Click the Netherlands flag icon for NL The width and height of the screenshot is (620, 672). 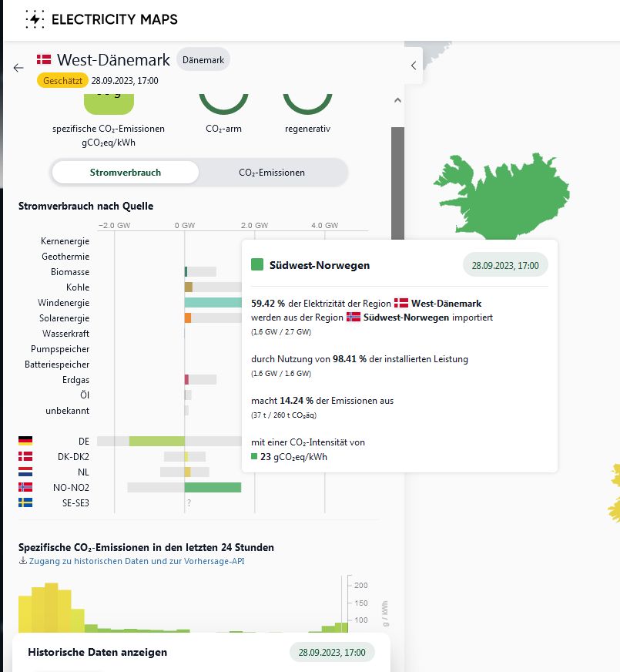point(25,472)
